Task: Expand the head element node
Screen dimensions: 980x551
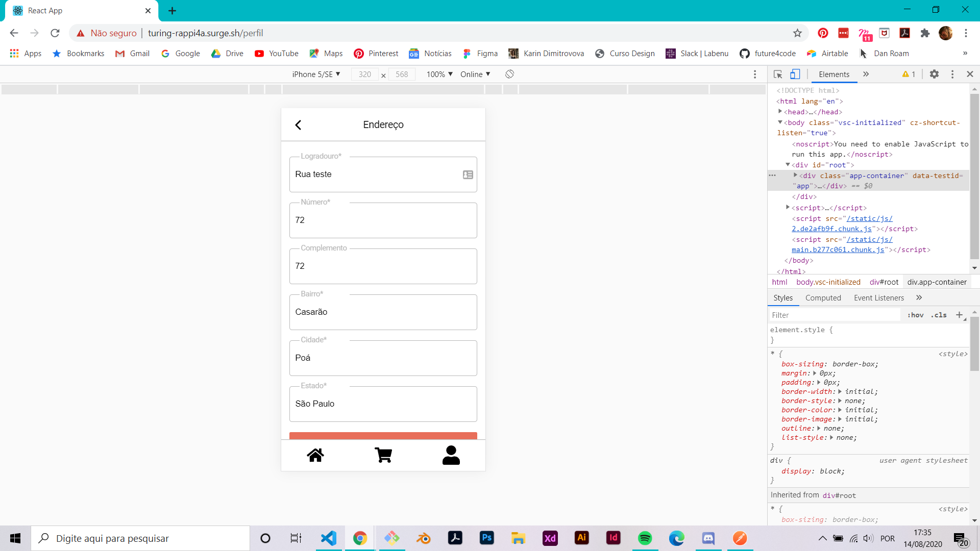Action: (780, 112)
